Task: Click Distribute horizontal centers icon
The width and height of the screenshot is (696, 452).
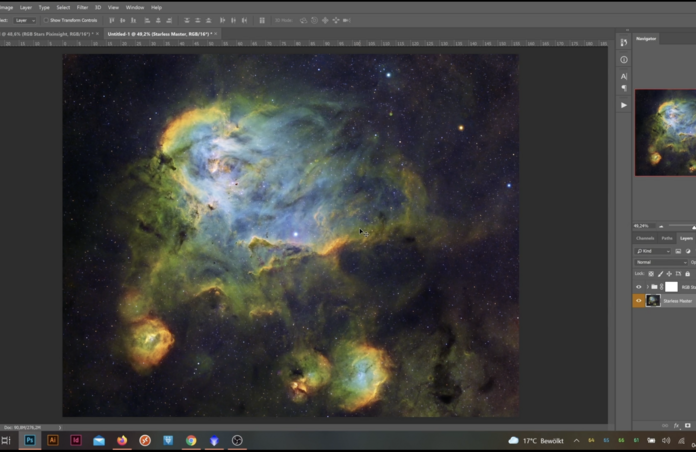Action: [x=233, y=20]
